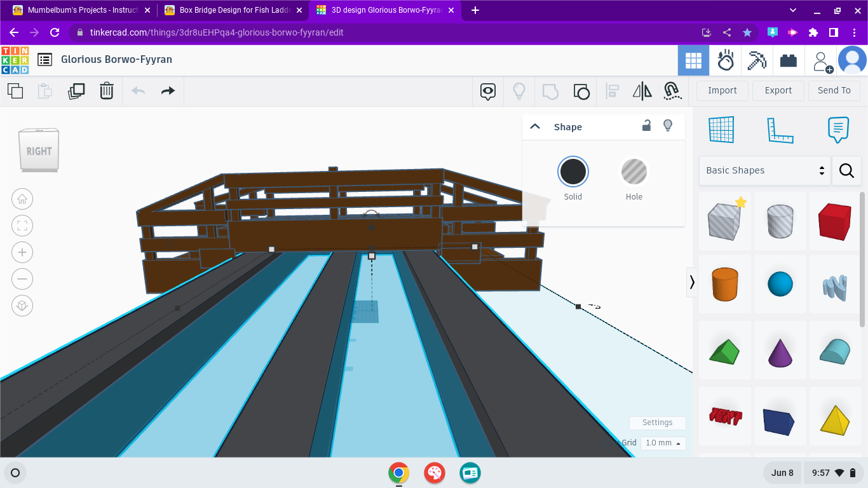Open shape search with magnifier icon
868x488 pixels.
[x=846, y=170]
